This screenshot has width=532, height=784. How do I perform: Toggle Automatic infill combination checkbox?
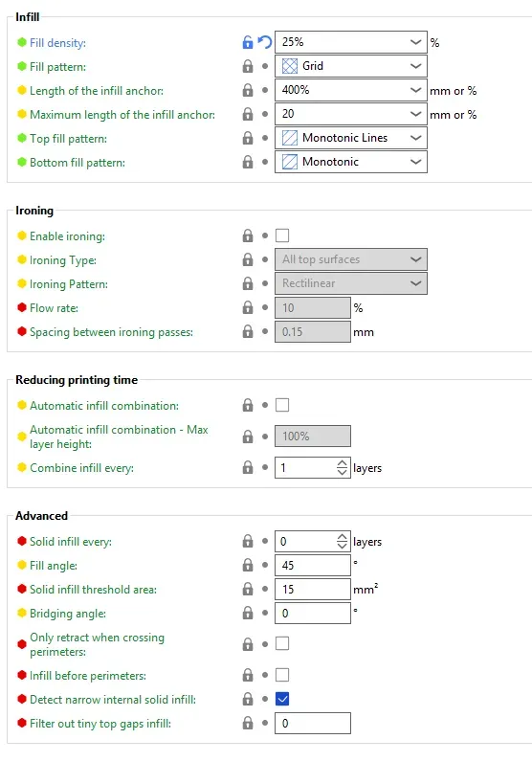pyautogui.click(x=282, y=405)
